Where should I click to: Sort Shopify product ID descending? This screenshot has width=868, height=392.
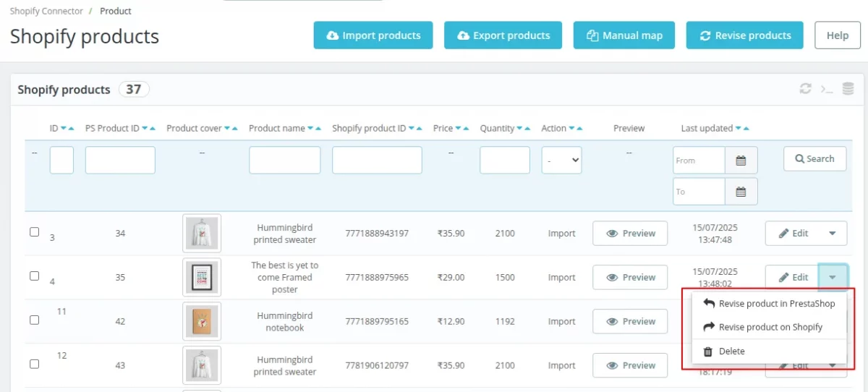pyautogui.click(x=412, y=129)
